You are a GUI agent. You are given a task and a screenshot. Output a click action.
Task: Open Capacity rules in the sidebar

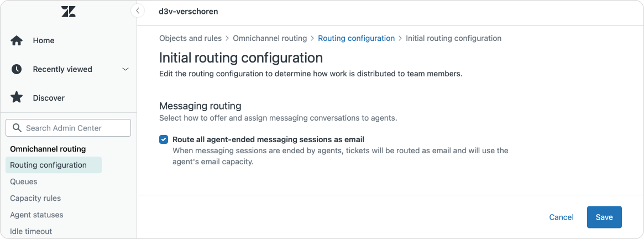35,198
